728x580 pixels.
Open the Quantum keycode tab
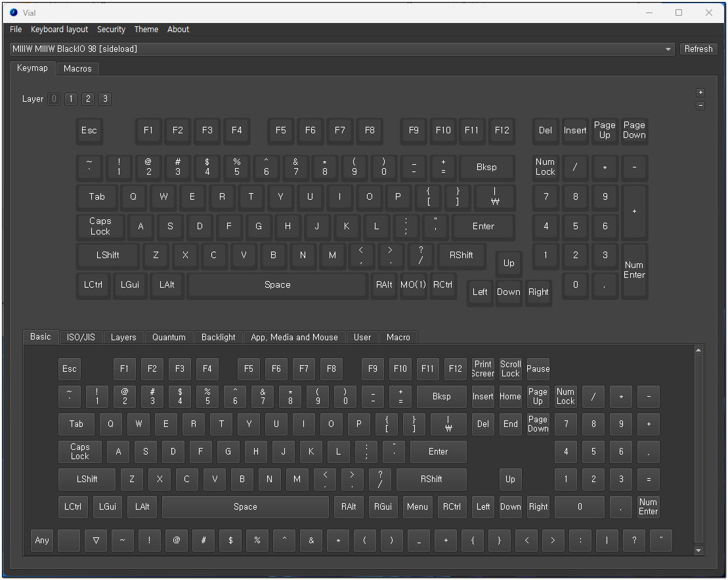pyautogui.click(x=169, y=337)
